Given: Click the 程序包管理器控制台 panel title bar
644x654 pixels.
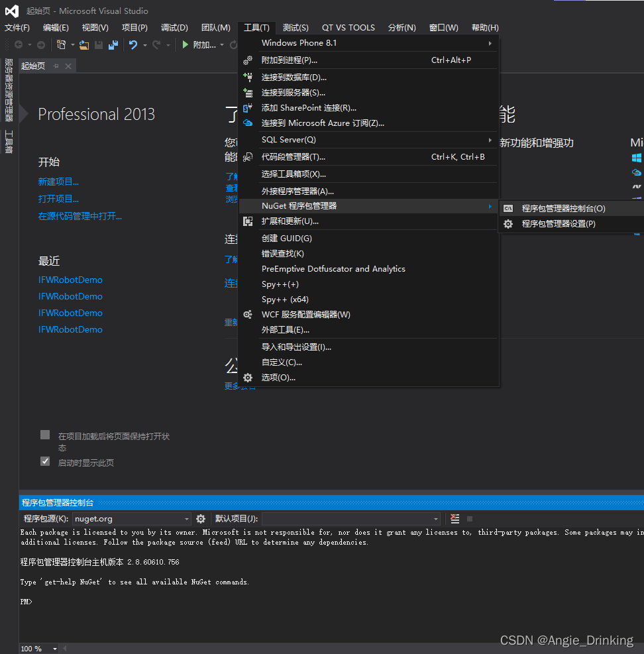Looking at the screenshot, I should 331,503.
